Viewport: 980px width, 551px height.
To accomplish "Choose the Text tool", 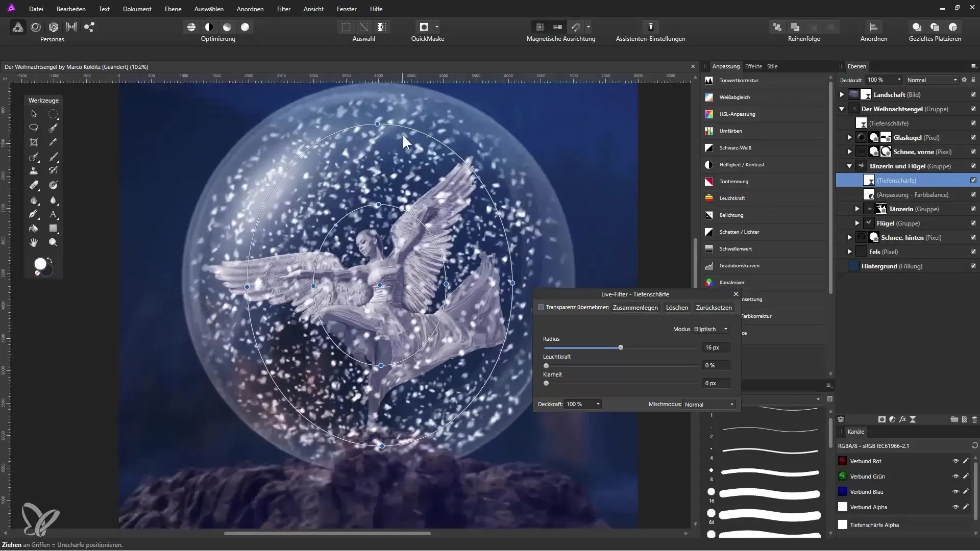I will point(53,214).
